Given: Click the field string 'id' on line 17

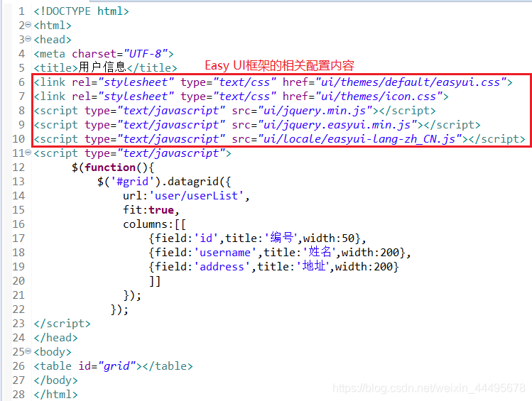Looking at the screenshot, I should click(206, 238).
